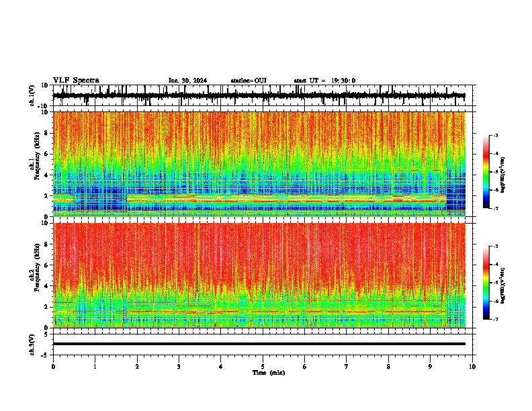The width and height of the screenshot is (532, 411).
Task: Click the ch.2 spectrogram color scale bar
Action: pyautogui.click(x=486, y=283)
